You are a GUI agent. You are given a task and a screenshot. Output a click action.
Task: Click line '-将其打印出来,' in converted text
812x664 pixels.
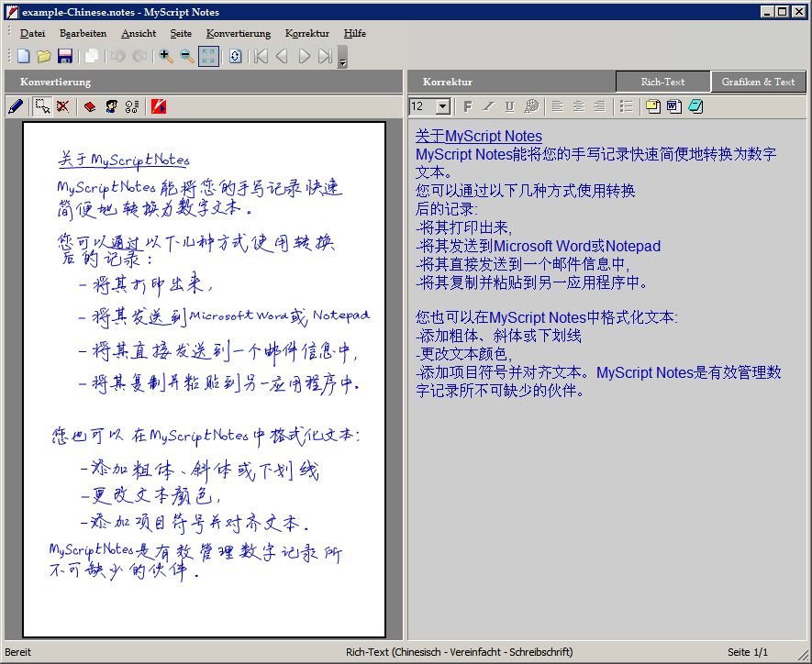[464, 227]
